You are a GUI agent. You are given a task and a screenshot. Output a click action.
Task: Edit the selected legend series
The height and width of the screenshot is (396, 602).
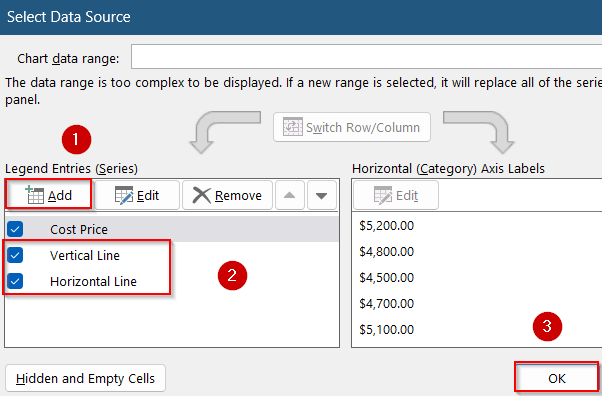click(137, 195)
